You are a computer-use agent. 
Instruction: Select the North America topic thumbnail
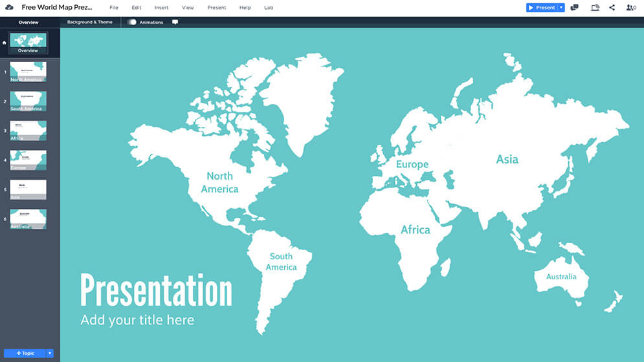click(x=28, y=72)
